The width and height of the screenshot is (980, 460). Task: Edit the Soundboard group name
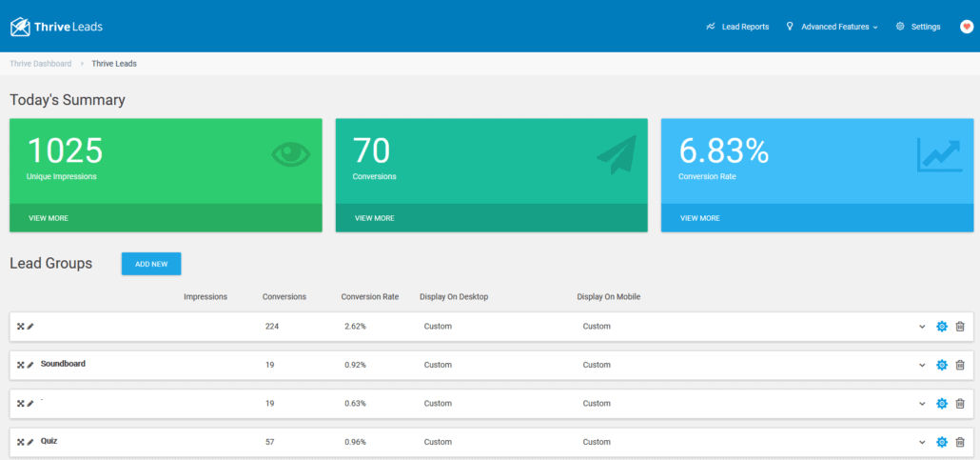30,365
